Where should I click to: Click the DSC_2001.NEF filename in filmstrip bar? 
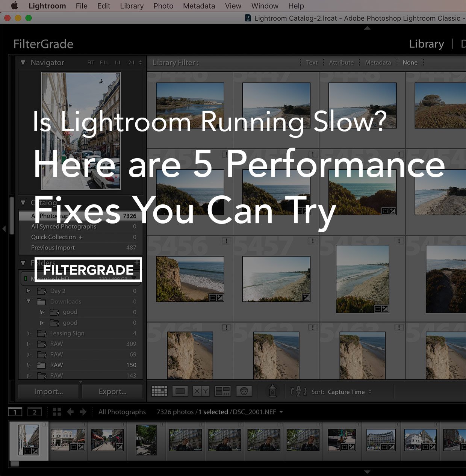(254, 412)
